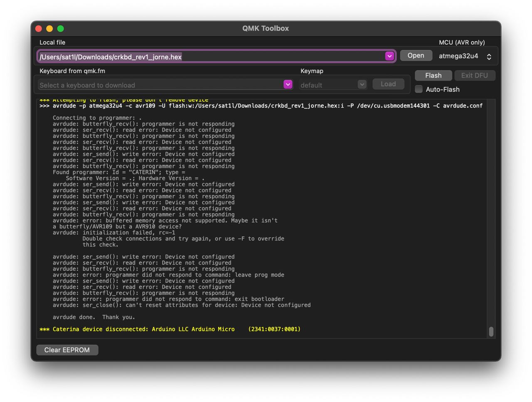532x402 pixels.
Task: Click the 'a butterfly/AVR109 but a AVR910 device?' line
Action: point(117,227)
